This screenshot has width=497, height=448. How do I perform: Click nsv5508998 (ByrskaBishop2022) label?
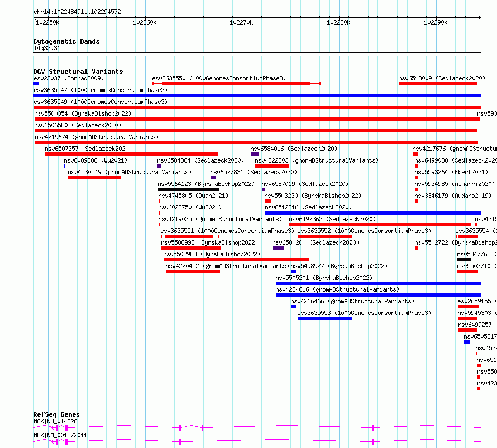coord(209,242)
